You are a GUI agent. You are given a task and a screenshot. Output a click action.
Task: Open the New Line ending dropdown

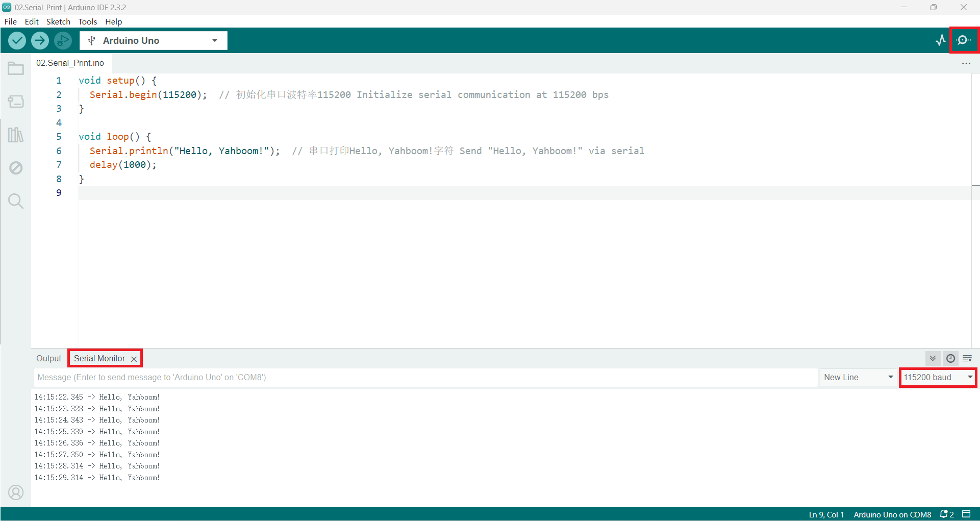click(859, 377)
